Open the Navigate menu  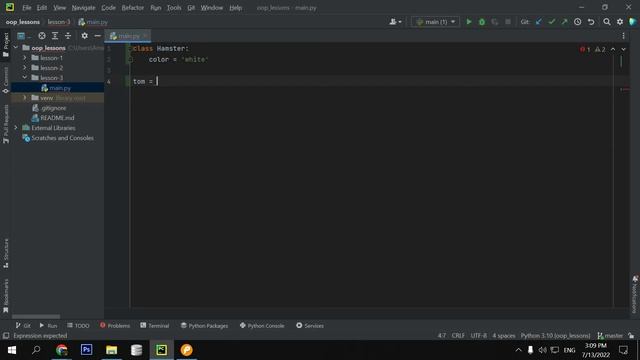point(83,8)
